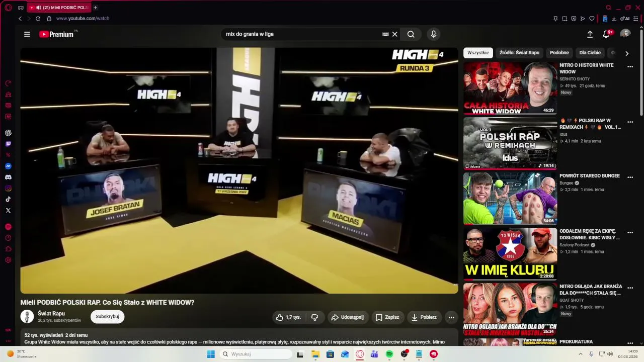Open File Explorer from the taskbar

coord(315,354)
